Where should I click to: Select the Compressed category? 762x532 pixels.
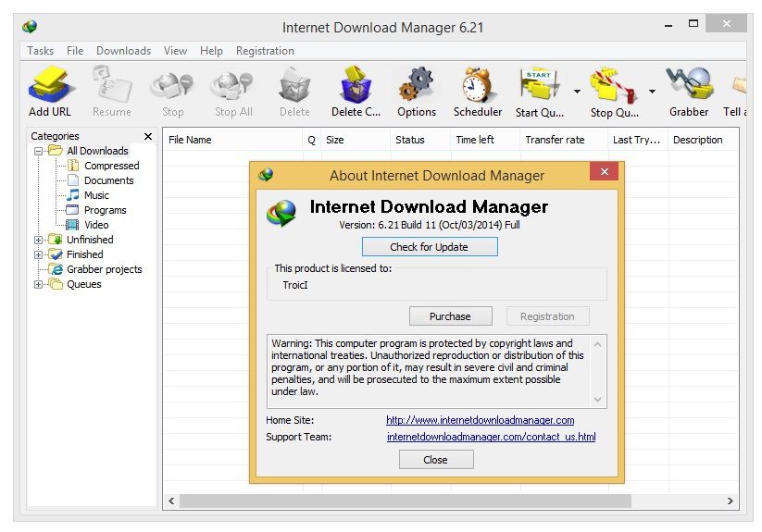tap(112, 166)
